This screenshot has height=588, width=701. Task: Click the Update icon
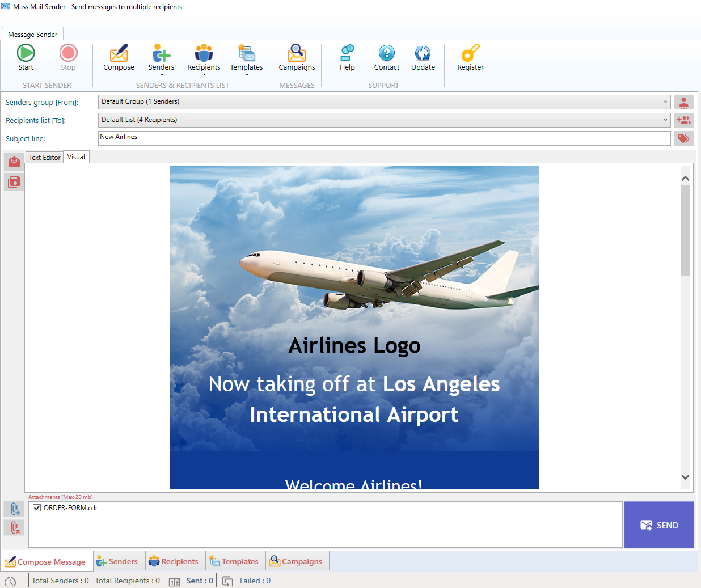coord(423,53)
